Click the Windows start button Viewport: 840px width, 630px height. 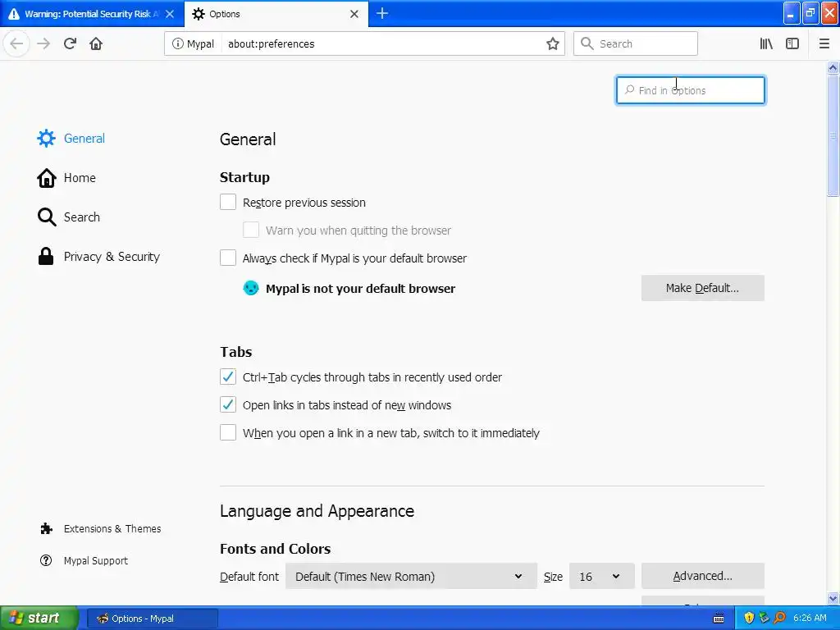tap(39, 618)
